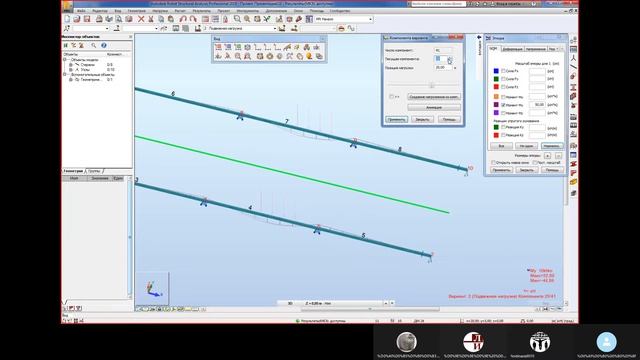Switch to the Деформации tab in Эпюры
Screen dimensions: 640x360
tap(512, 49)
